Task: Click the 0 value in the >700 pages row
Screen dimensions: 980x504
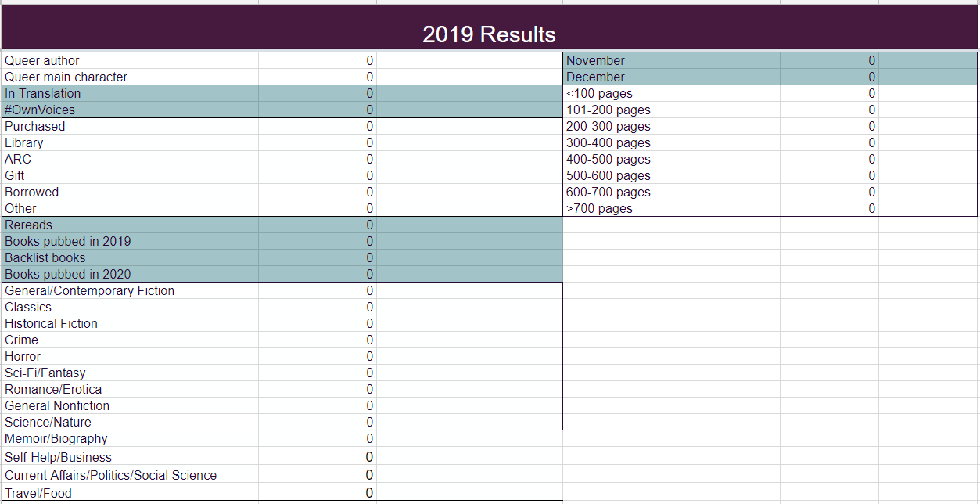Action: coord(829,208)
